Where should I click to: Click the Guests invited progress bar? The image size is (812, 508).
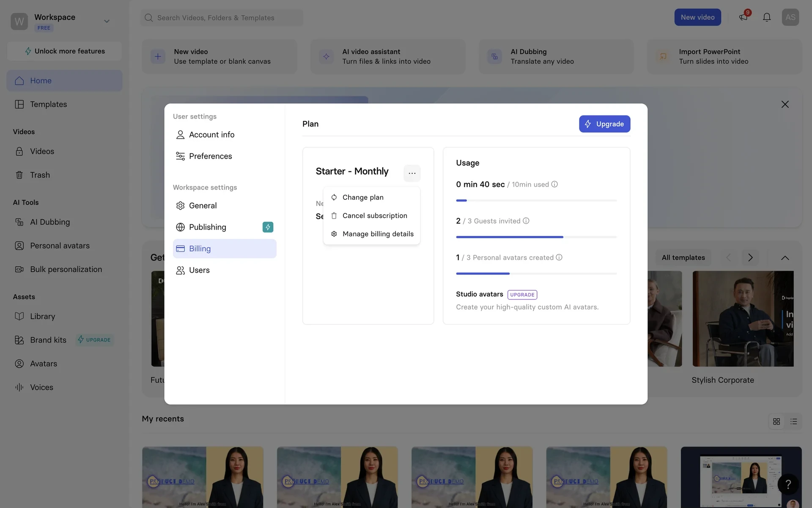pos(536,237)
